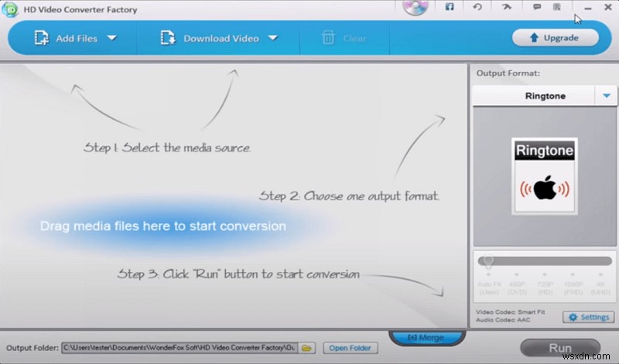Screen dimensions: 619x364
Task: Click the Audio Codec: AAC text
Action: pyautogui.click(x=503, y=320)
